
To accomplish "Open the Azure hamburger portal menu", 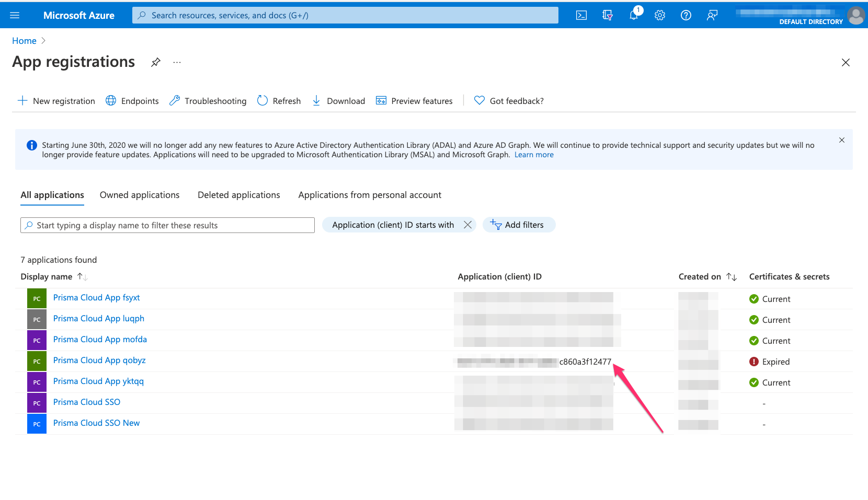I will point(15,15).
